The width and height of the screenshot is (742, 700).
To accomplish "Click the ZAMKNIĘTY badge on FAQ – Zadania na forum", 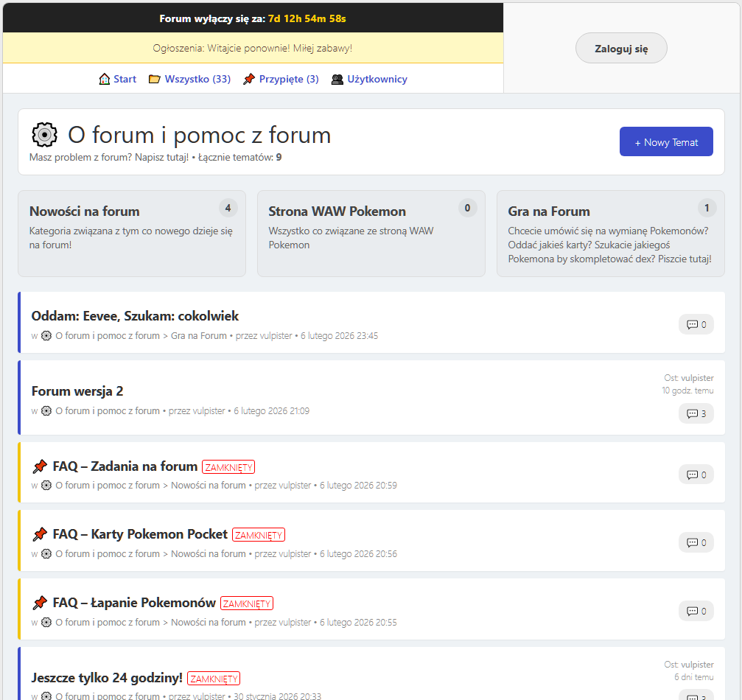I will (228, 466).
